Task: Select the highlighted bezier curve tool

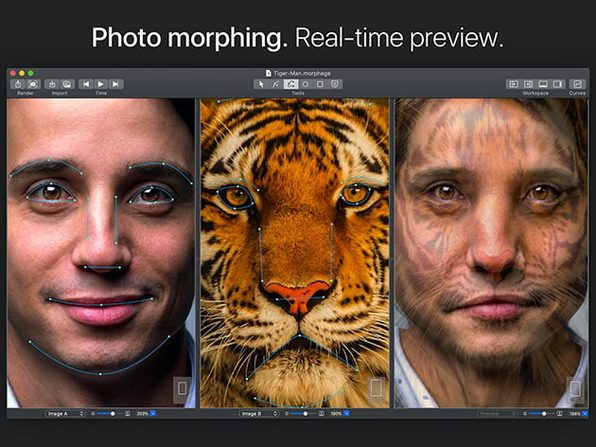Action: [291, 84]
